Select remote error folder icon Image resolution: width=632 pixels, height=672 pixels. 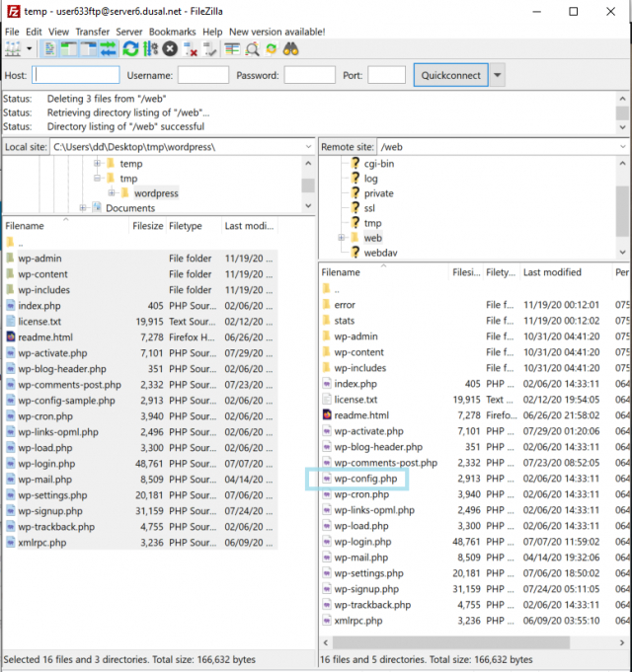click(326, 305)
